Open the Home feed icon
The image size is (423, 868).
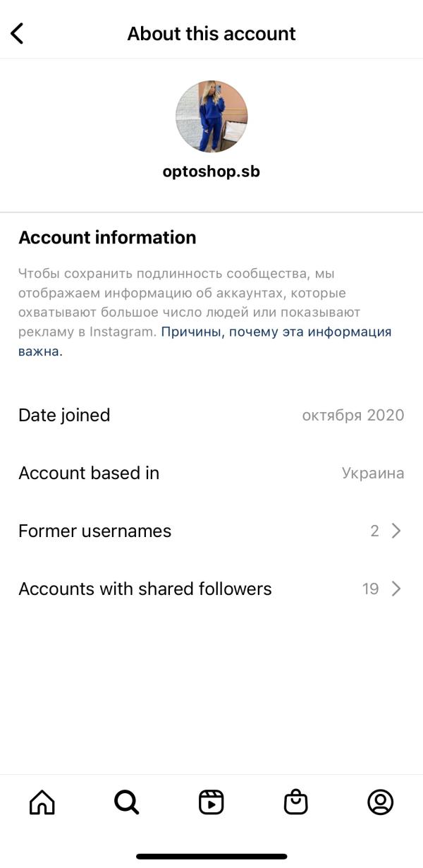click(42, 802)
